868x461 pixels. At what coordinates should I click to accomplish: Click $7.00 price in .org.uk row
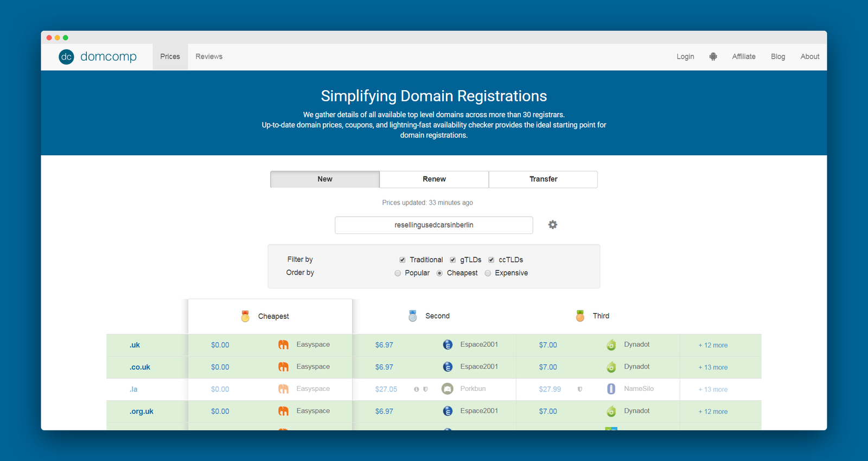[x=548, y=412]
